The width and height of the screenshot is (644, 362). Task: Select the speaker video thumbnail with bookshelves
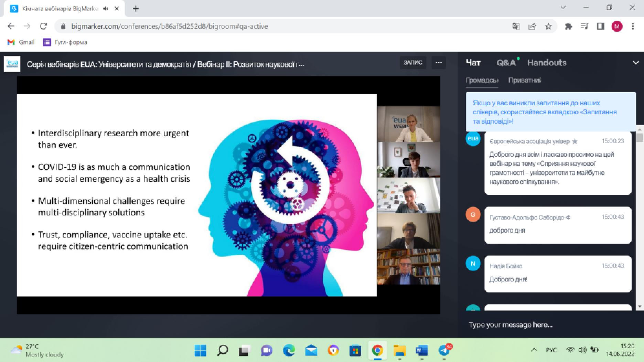point(409,267)
